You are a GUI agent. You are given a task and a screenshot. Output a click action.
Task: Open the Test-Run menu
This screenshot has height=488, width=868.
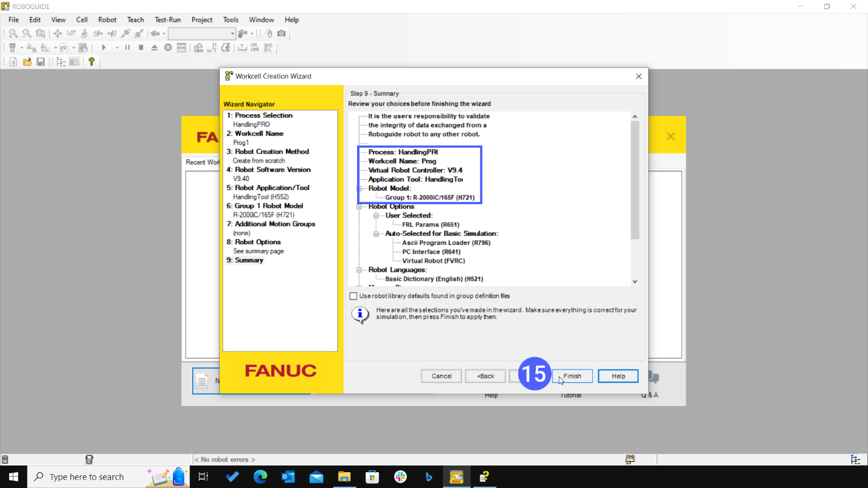tap(167, 19)
